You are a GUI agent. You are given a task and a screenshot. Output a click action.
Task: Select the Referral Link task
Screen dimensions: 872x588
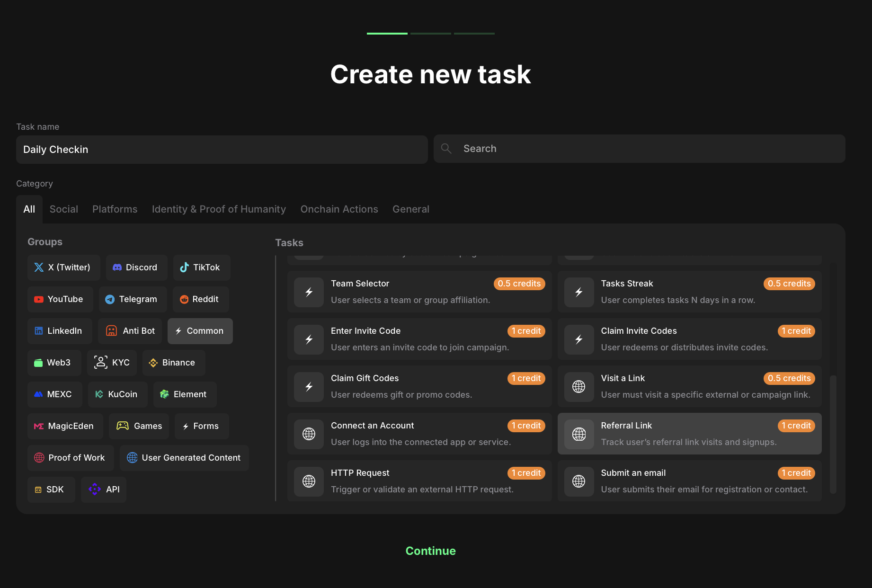click(689, 434)
